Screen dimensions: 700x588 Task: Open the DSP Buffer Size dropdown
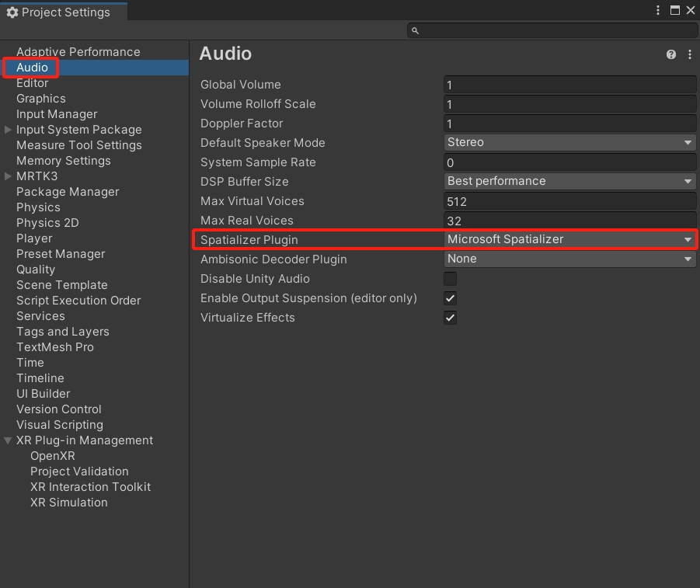pyautogui.click(x=569, y=181)
